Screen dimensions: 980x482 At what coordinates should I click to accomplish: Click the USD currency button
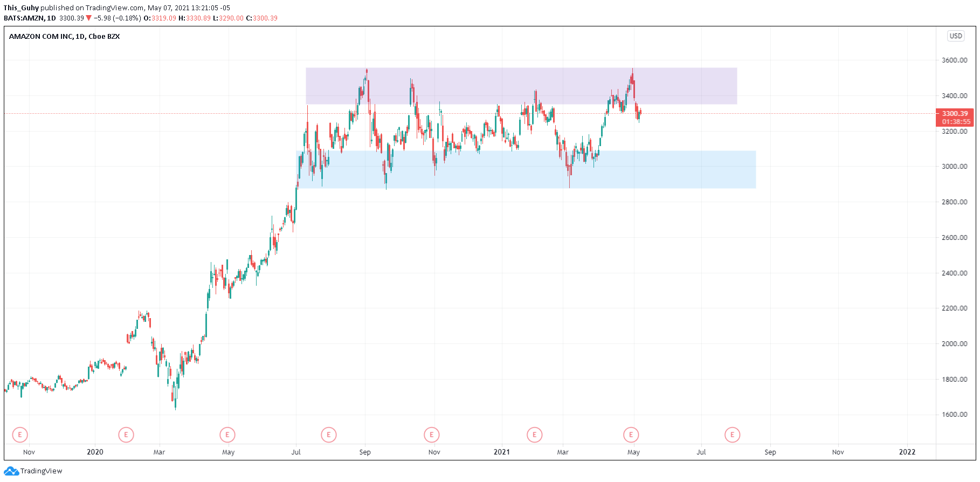(x=956, y=36)
